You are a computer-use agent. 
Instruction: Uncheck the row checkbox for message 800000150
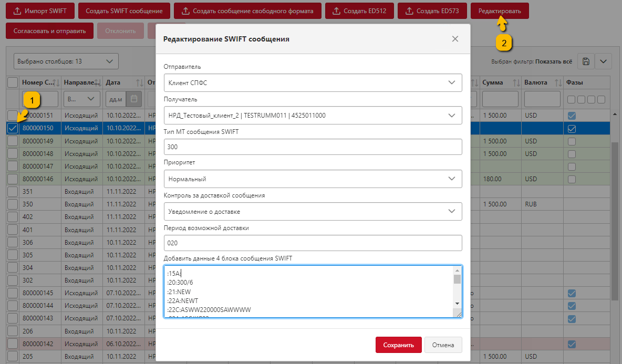coord(13,128)
